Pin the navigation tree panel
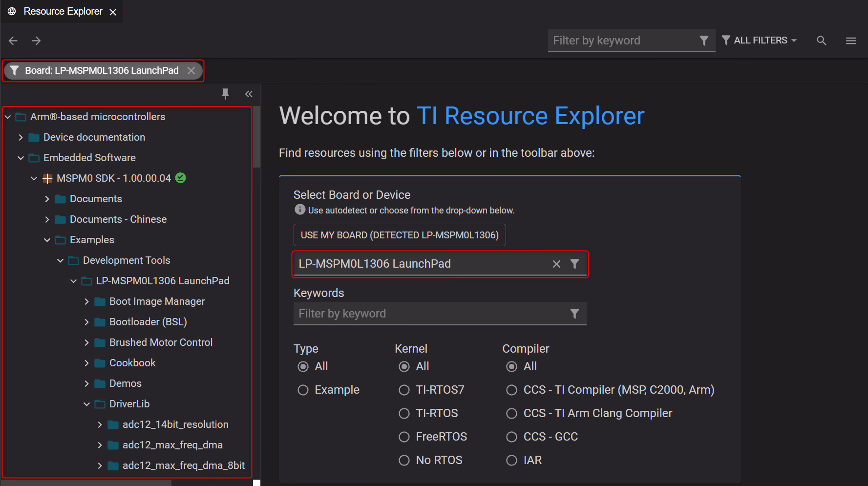 point(225,94)
